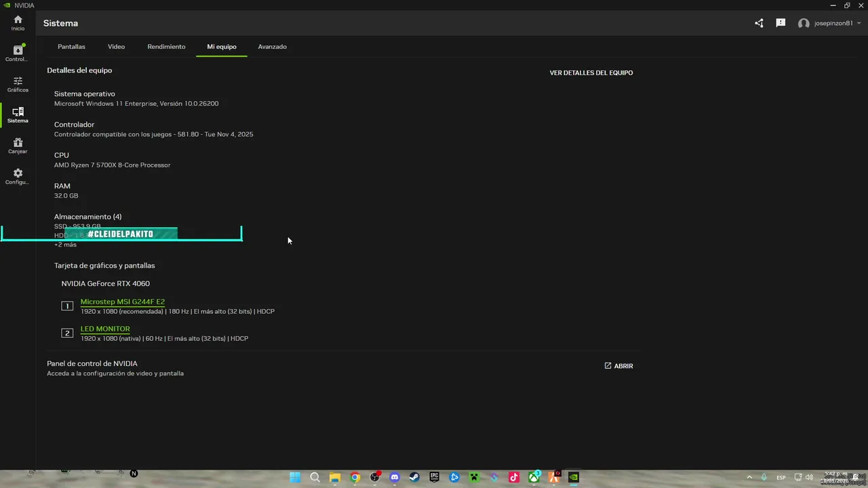Viewport: 868px width, 488px height.
Task: Go to Inicio in the sidebar
Action: click(x=18, y=23)
